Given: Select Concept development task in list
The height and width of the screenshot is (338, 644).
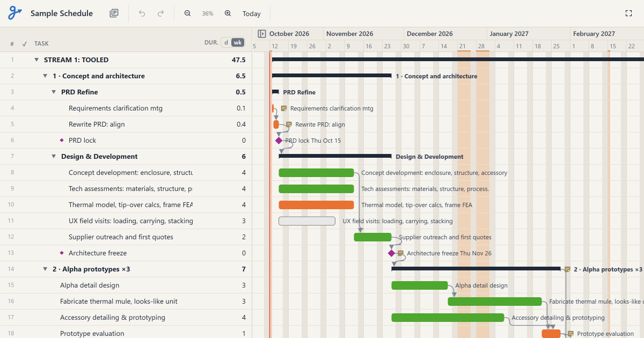Looking at the screenshot, I should coord(130,173).
